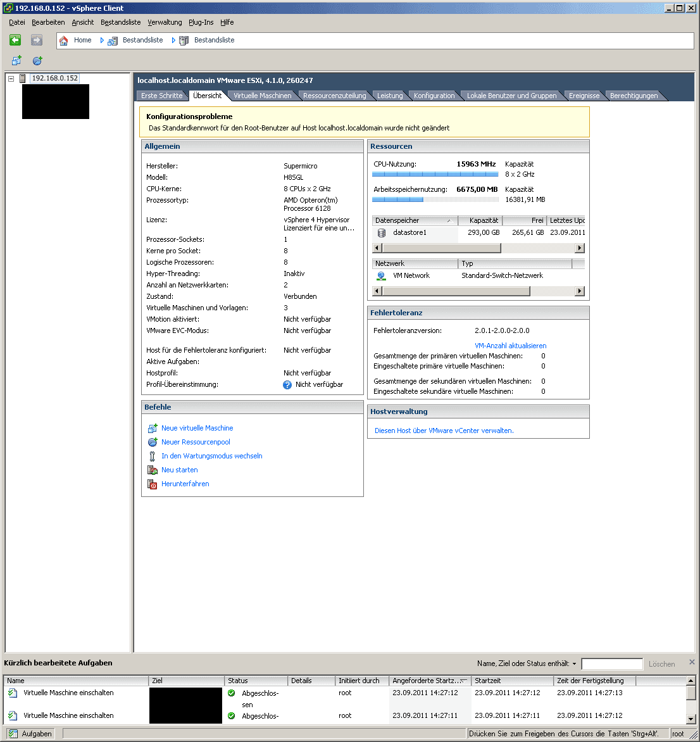Viewport: 700px width, 742px height.
Task: Open the Konfiguration tab
Action: (434, 96)
